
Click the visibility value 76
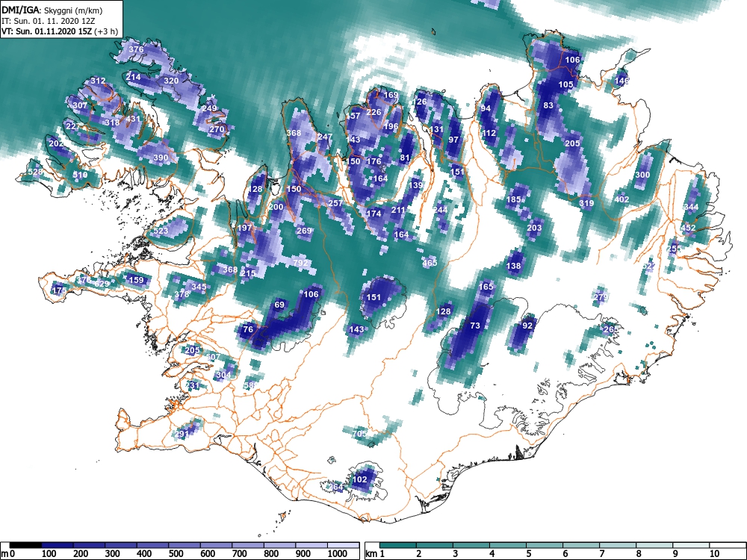tap(248, 329)
